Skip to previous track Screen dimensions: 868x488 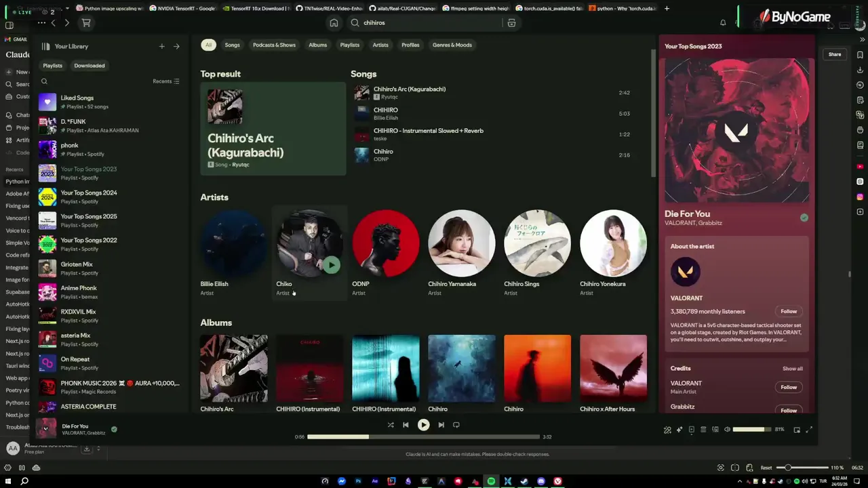tap(406, 425)
